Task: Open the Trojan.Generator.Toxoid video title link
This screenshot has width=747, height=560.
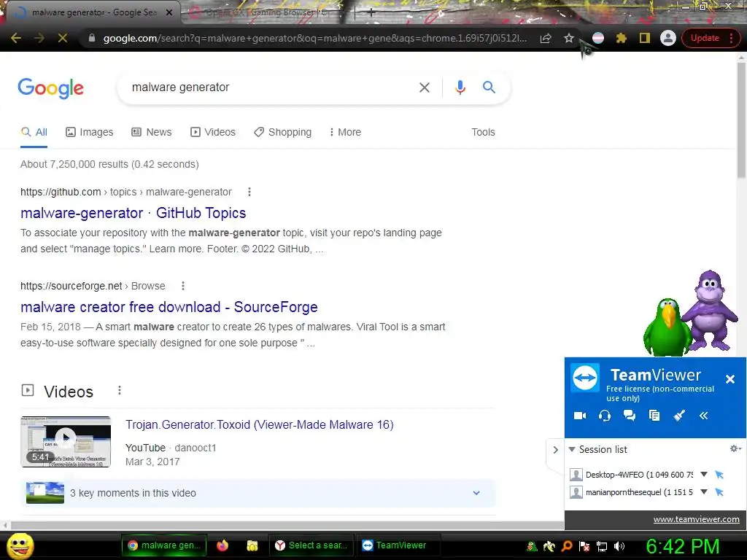Action: click(x=260, y=424)
